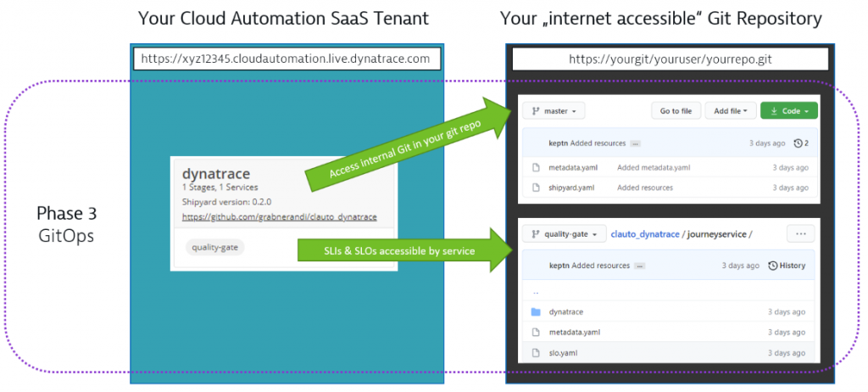Image resolution: width=868 pixels, height=392 pixels.
Task: Click the cloudautomation.live.dynatrace.com URL field
Action: tap(287, 59)
